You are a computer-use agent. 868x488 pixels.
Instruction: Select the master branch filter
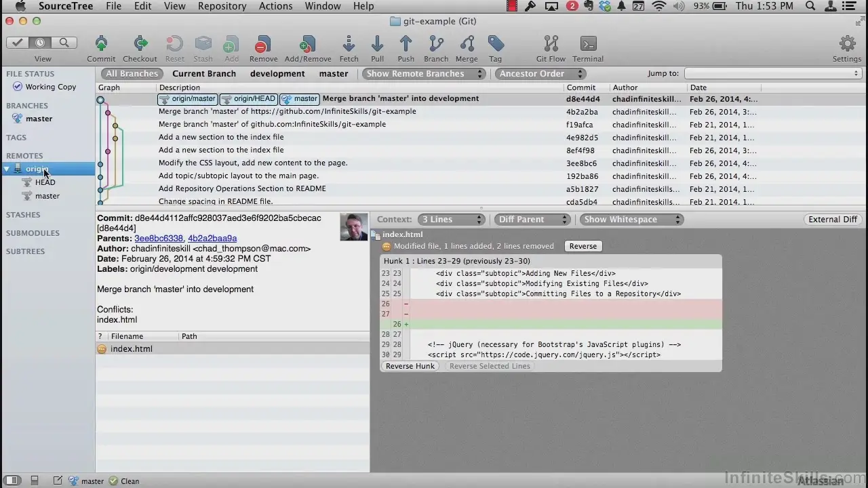coord(334,73)
